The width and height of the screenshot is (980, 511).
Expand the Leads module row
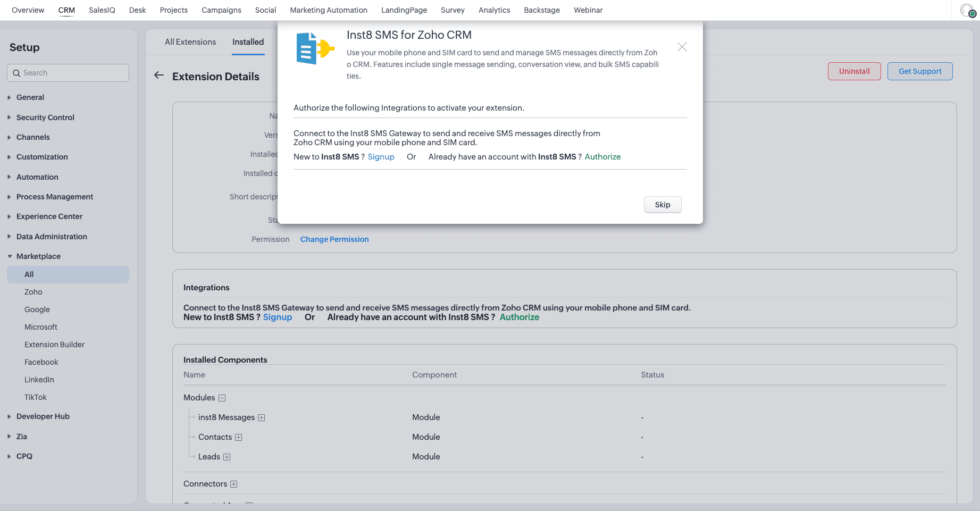227,457
